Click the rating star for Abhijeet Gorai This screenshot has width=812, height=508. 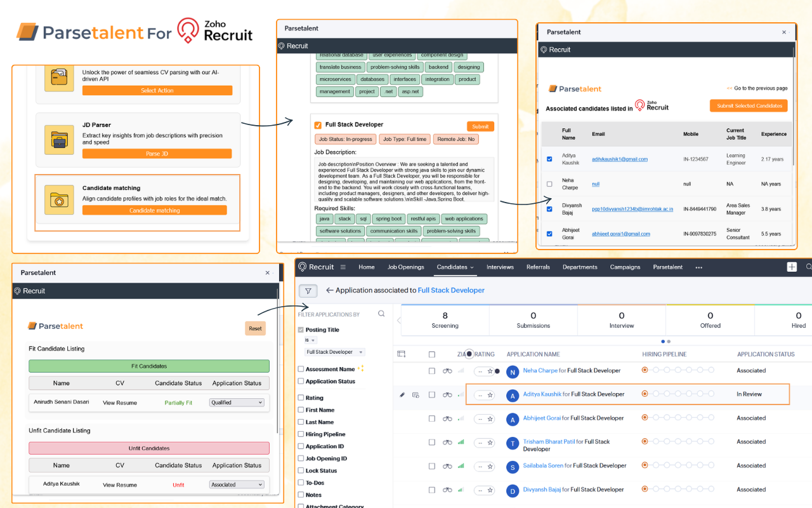click(x=490, y=419)
